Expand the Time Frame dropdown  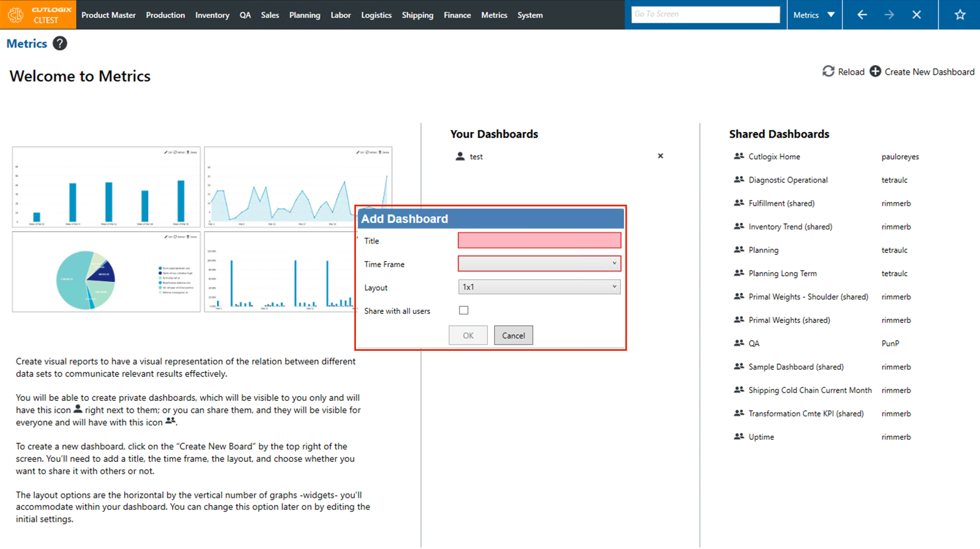(x=539, y=264)
